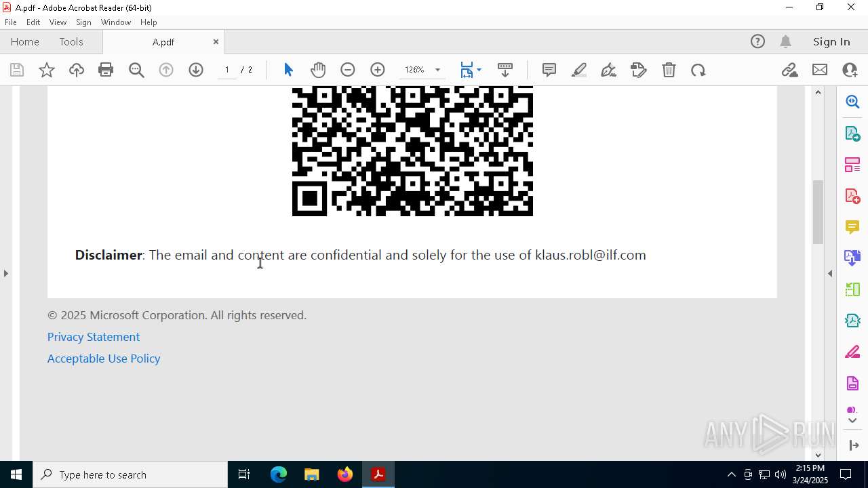Open the notifications bell
The width and height of the screenshot is (868, 488).
pyautogui.click(x=785, y=42)
